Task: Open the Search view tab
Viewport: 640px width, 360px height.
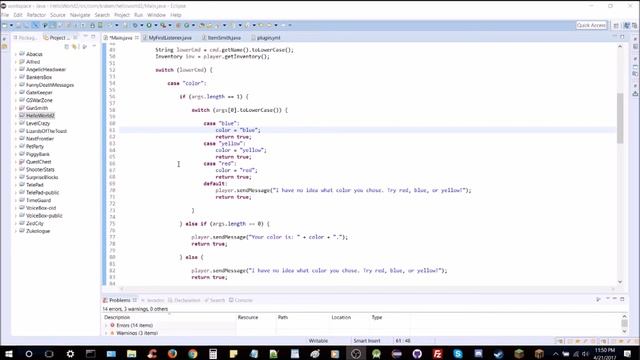Action: pos(215,300)
